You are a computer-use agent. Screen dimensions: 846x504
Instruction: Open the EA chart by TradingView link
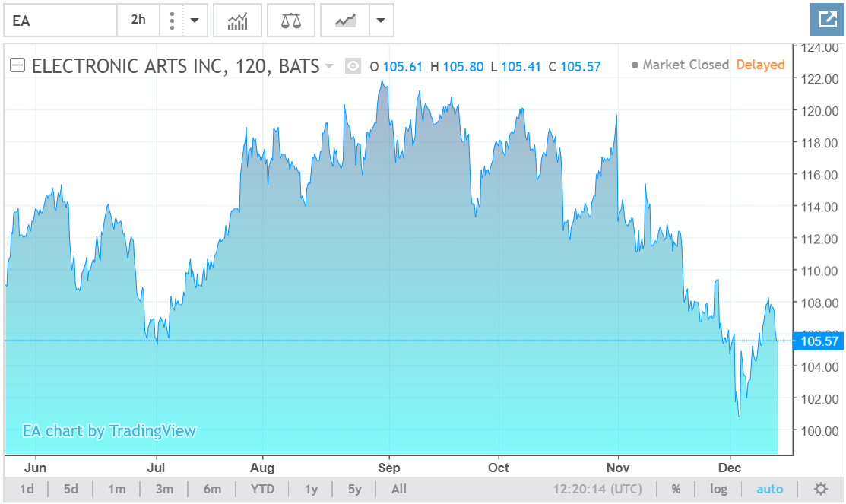109,431
